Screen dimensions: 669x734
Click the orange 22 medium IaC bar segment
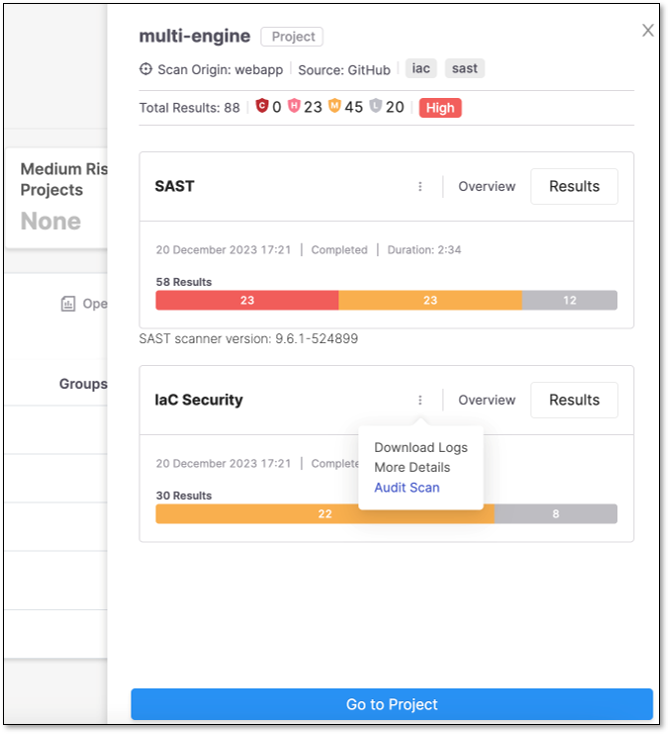(325, 514)
